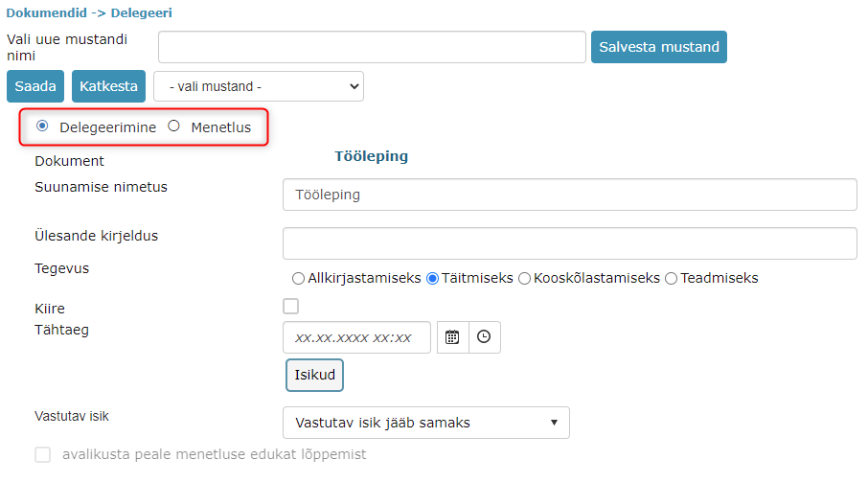Viewport: 868px width, 483px height.
Task: Open the Tööleping document link
Action: [372, 156]
